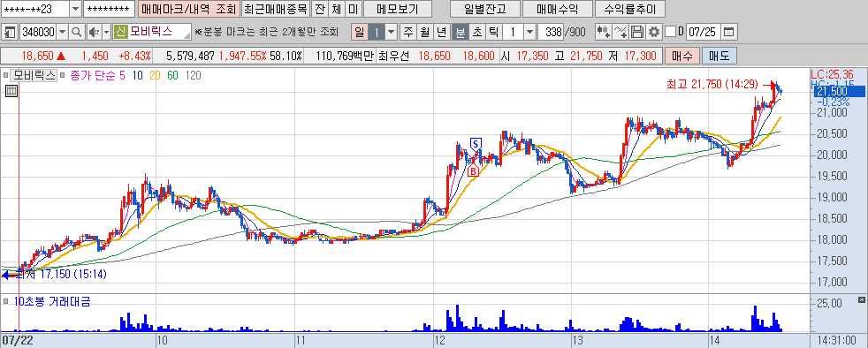
Task: Select the 일 daily period toggle
Action: click(359, 32)
